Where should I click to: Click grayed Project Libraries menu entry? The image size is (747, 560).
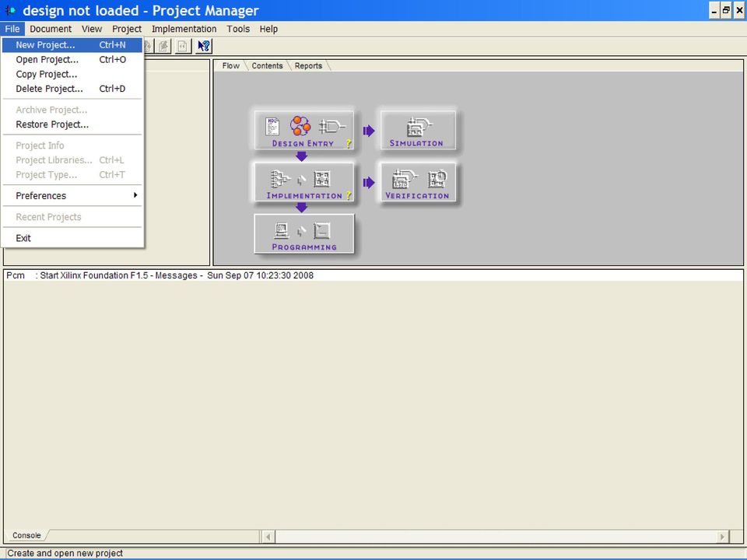tap(72, 160)
